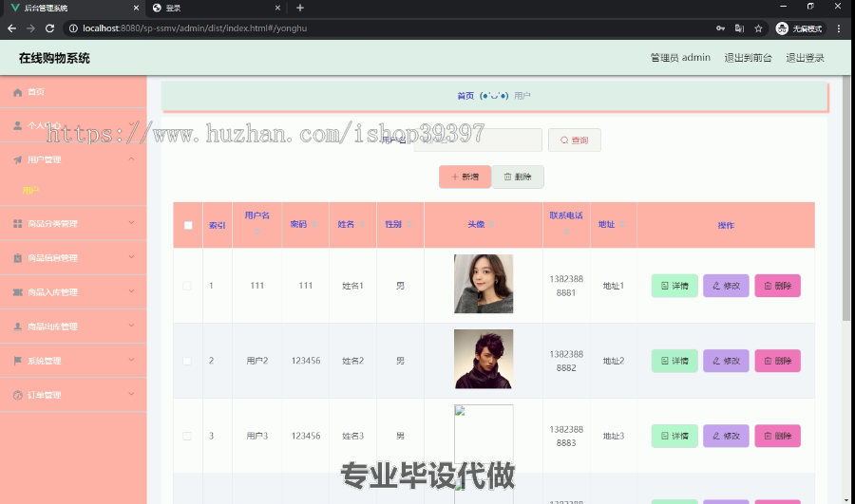Click the incognito mode indicator
This screenshot has width=855, height=504.
[x=799, y=28]
